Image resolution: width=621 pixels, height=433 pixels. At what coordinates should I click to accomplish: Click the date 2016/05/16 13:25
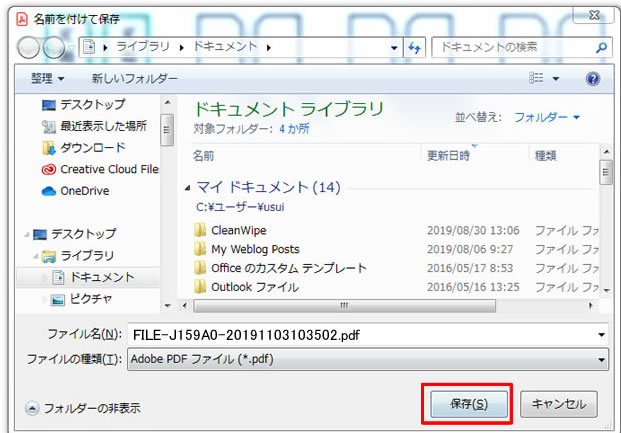coord(473,287)
